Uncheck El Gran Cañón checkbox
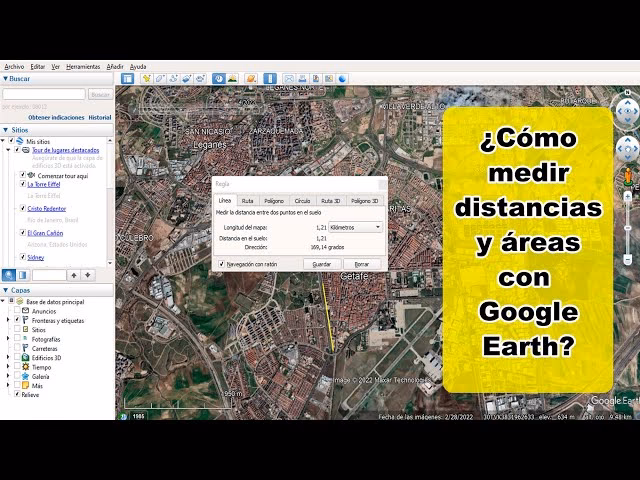The height and width of the screenshot is (480, 640). [23, 233]
